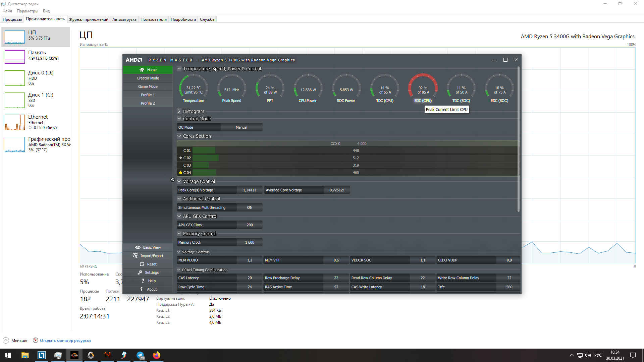Screen dimensions: 644x362
Task: Click the SOC Power gauge
Action: click(346, 88)
